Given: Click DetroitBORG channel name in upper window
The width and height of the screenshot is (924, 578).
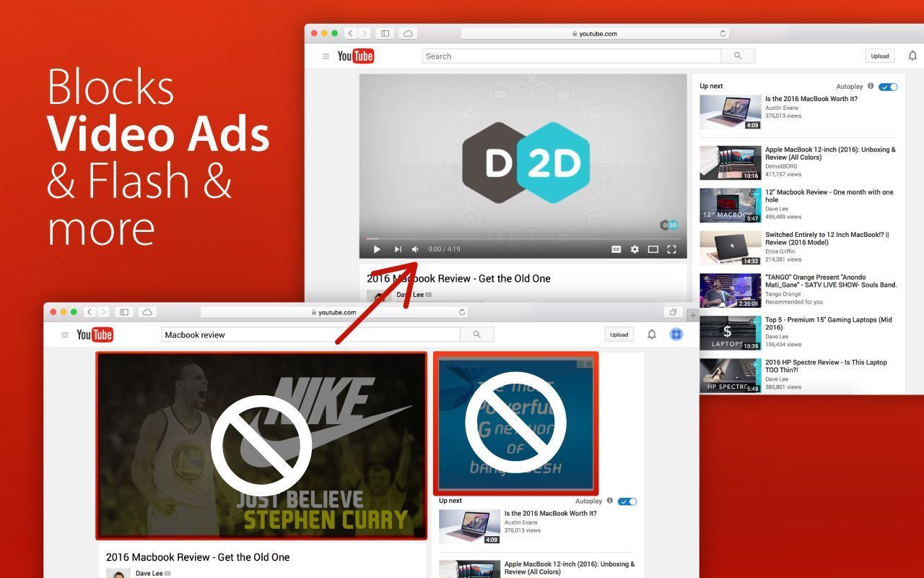Looking at the screenshot, I should point(783,166).
